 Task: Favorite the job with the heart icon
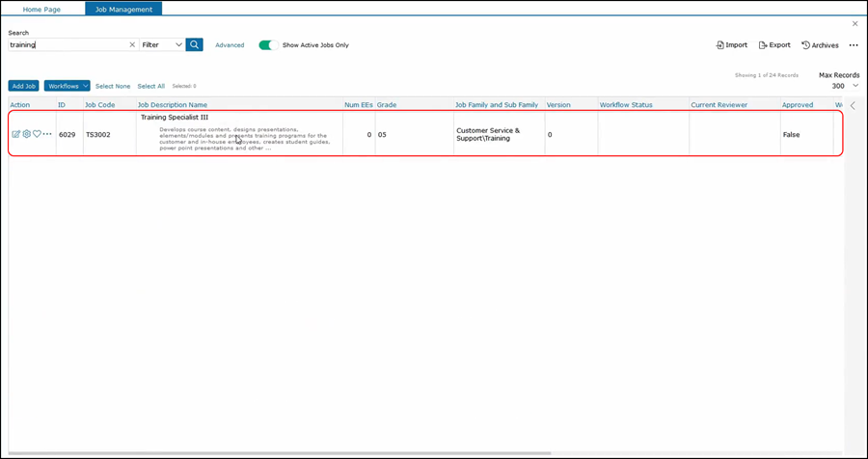37,134
